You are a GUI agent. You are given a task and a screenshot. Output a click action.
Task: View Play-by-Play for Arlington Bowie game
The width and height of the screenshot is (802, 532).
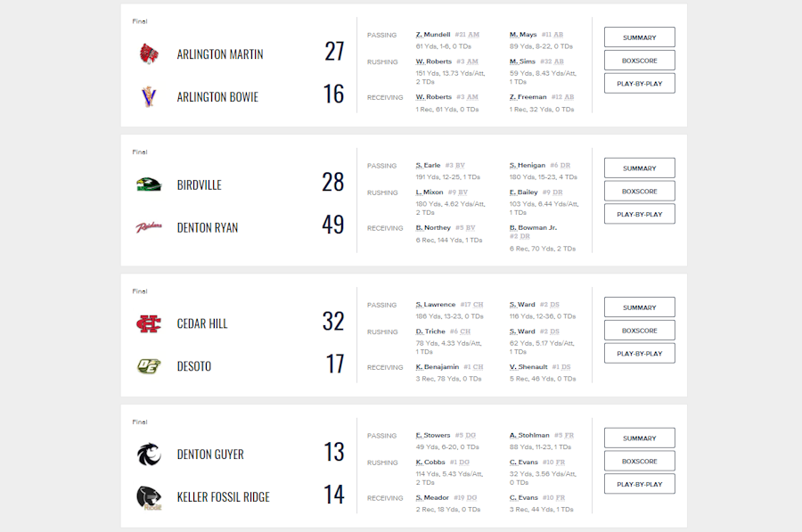point(639,84)
